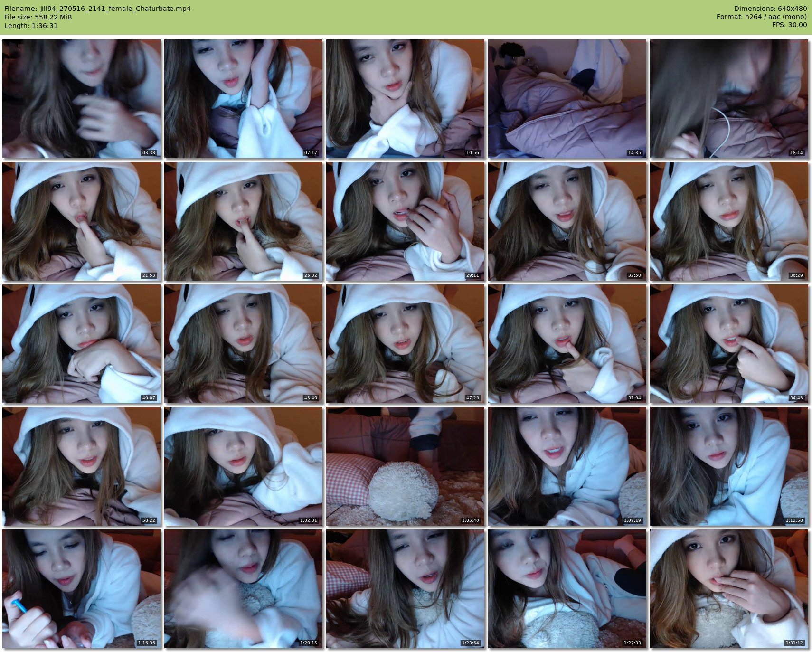Viewport: 812px width, 652px height.
Task: Choose the frame marked 43:46
Action: [x=244, y=344]
